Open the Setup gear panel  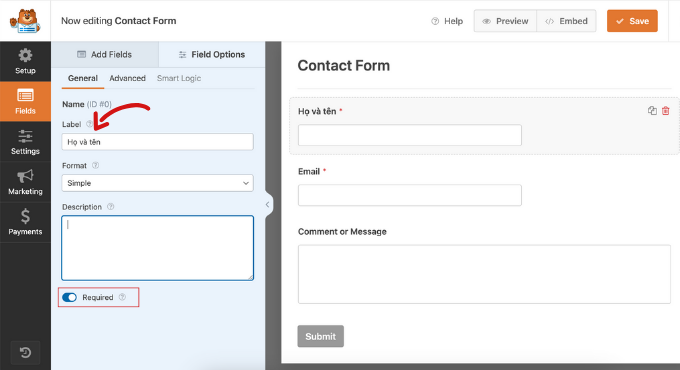pos(25,61)
